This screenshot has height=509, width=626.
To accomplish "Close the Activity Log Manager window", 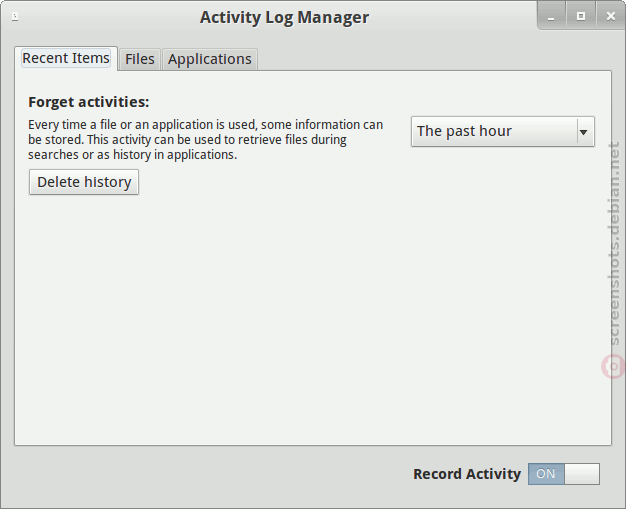I will tap(610, 16).
